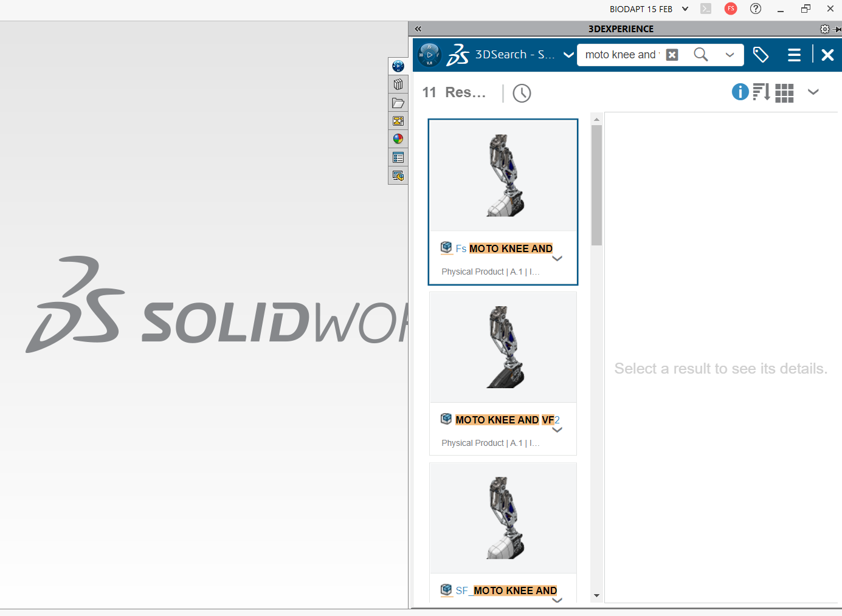Open the recent search history clock icon
842x616 pixels.
pos(522,93)
